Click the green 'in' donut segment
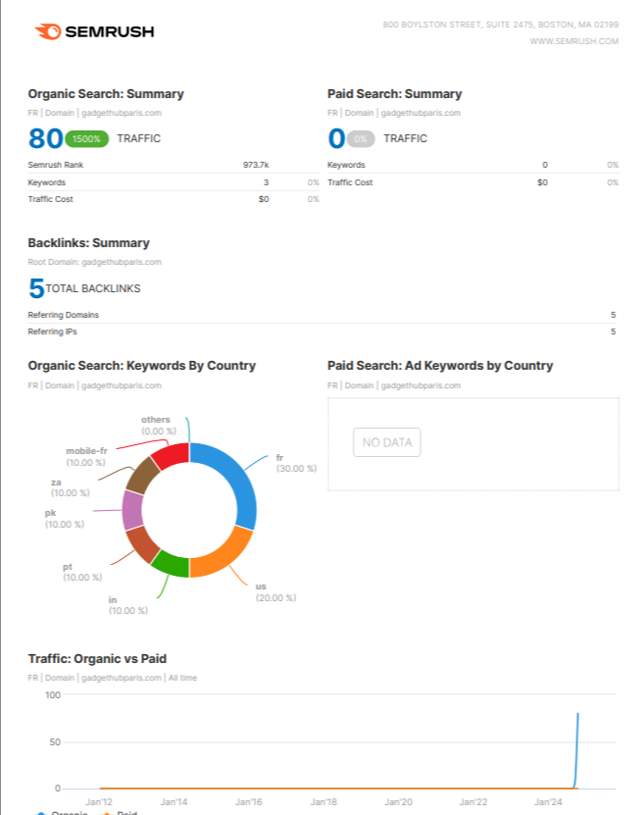The height and width of the screenshot is (815, 644). click(171, 565)
